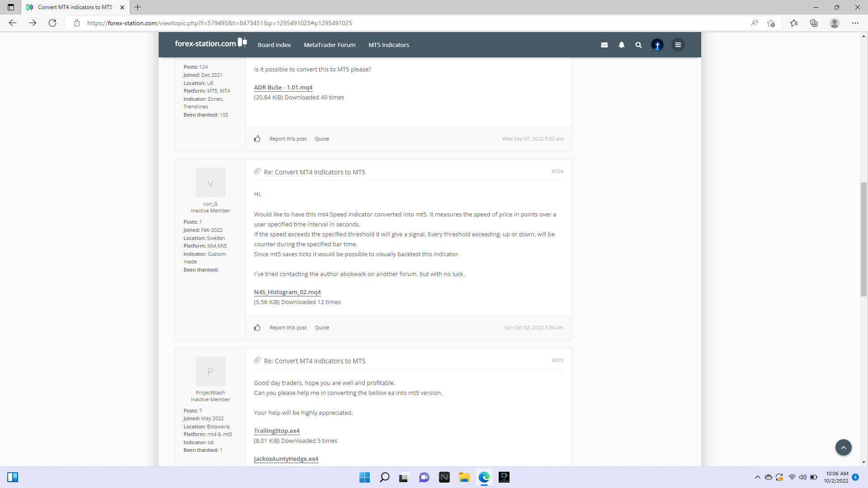The image size is (868, 488).
Task: Open MetaTrader Forum breadcrumb
Action: click(329, 45)
